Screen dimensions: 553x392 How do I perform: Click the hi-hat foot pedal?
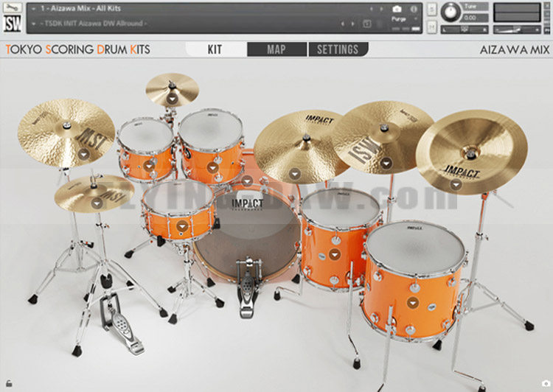121,324
